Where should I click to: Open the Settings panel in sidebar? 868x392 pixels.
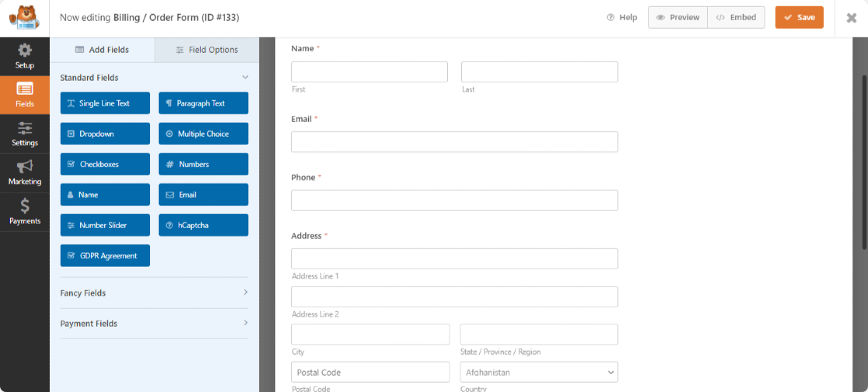pos(24,134)
